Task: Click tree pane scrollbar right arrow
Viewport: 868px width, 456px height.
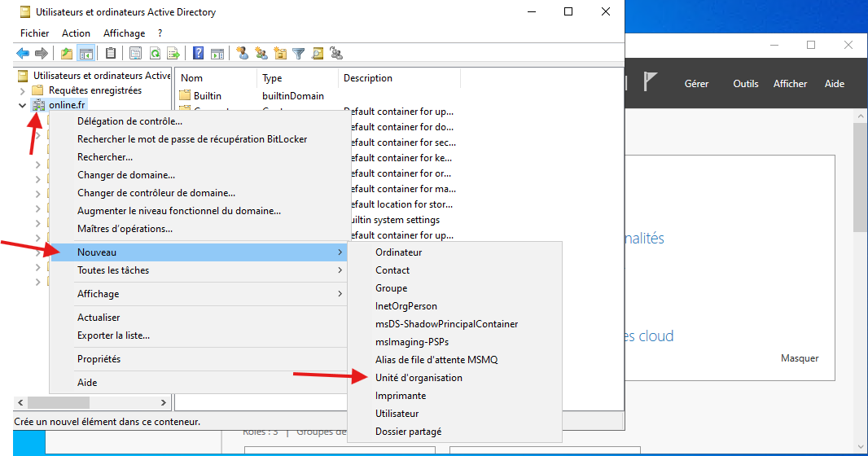Action: click(164, 402)
